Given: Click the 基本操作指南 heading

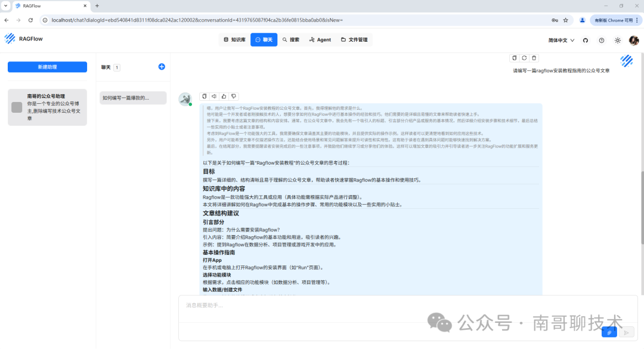Looking at the screenshot, I should (x=218, y=252).
